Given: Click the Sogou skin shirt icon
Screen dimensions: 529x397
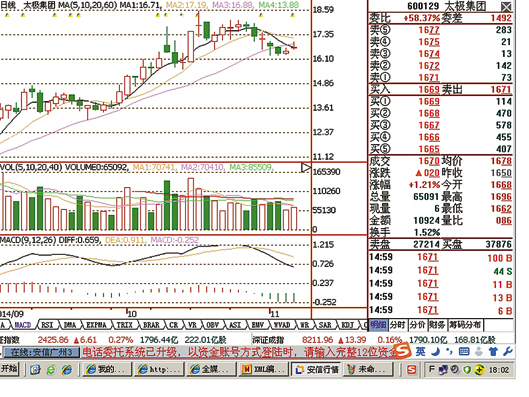Looking at the screenshot, I should point(493,352).
